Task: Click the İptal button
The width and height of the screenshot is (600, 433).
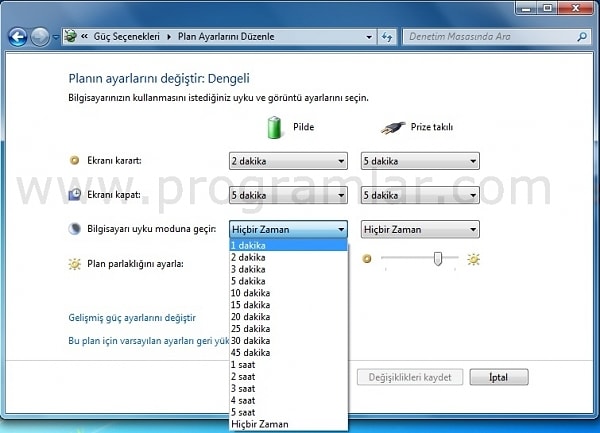Action: pos(499,377)
